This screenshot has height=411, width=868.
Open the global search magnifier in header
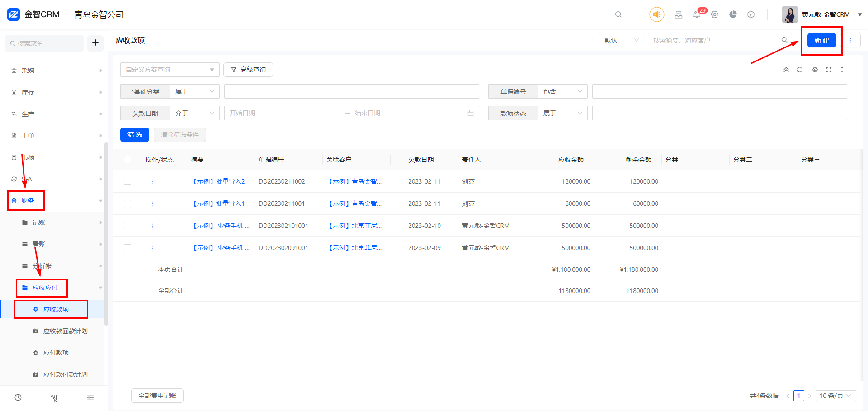[618, 14]
